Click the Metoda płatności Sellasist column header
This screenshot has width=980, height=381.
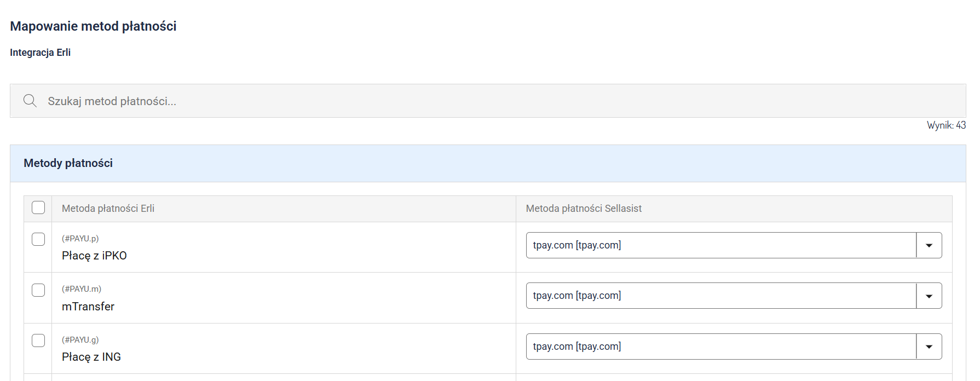pos(584,209)
